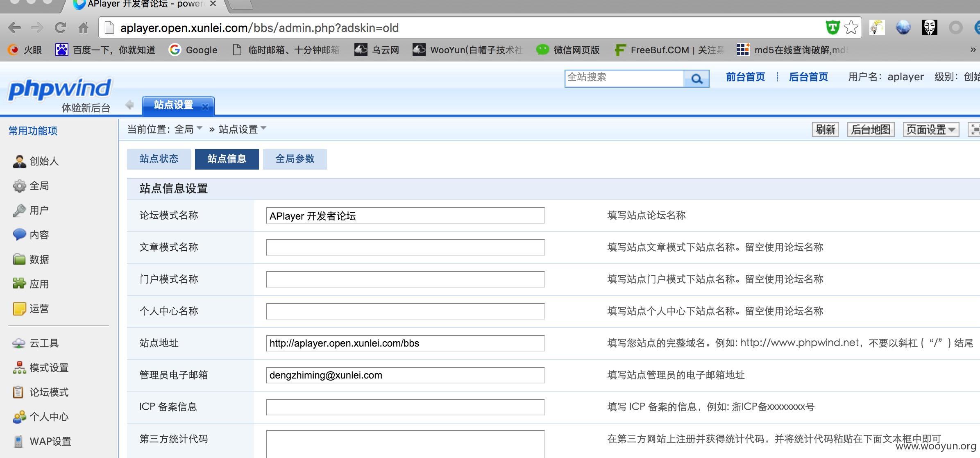Open 应用 in the sidebar
The width and height of the screenshot is (980, 458).
tap(31, 284)
